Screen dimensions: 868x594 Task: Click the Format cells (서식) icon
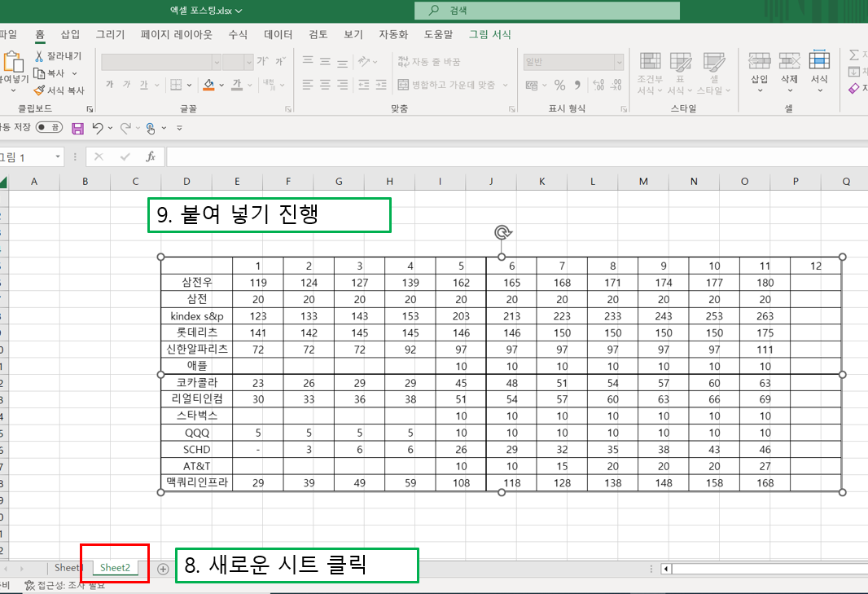point(819,59)
